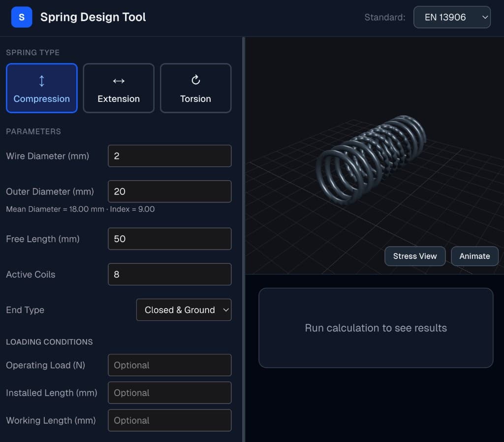Click the chevron on the End Type selector
Screen dimensions: 504x442
click(226, 310)
